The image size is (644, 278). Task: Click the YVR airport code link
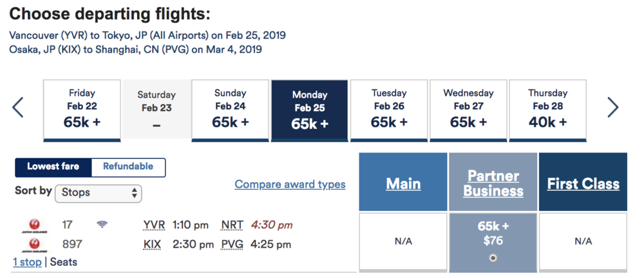[154, 225]
